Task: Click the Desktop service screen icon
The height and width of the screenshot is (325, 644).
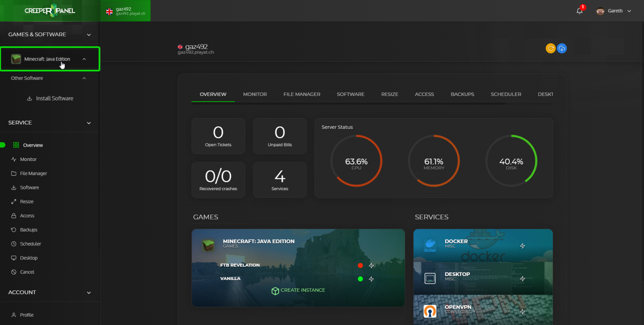Action: tap(430, 278)
